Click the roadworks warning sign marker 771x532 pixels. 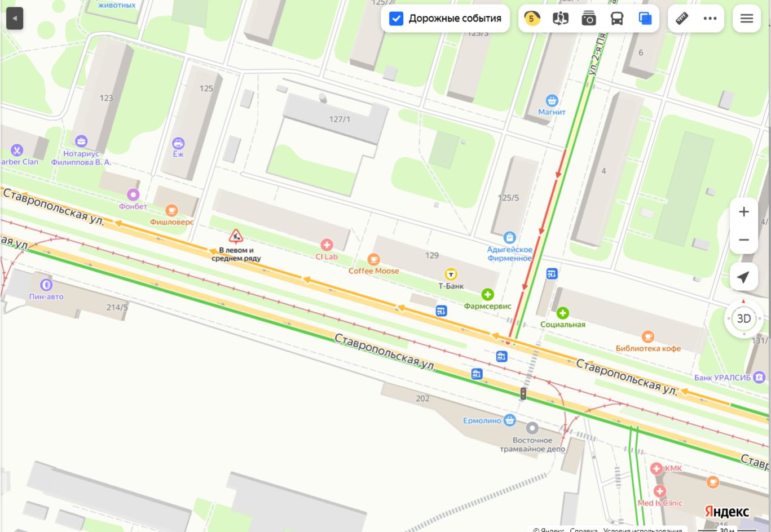tap(236, 236)
